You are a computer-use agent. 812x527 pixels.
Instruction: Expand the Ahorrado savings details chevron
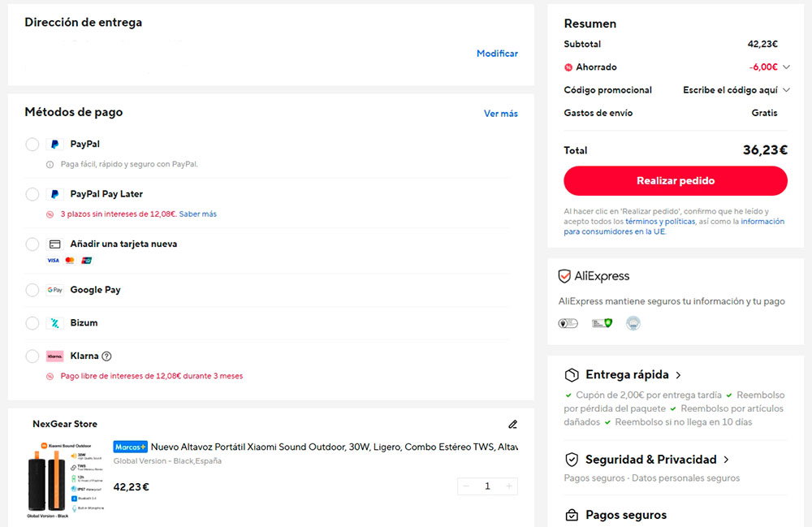click(786, 67)
